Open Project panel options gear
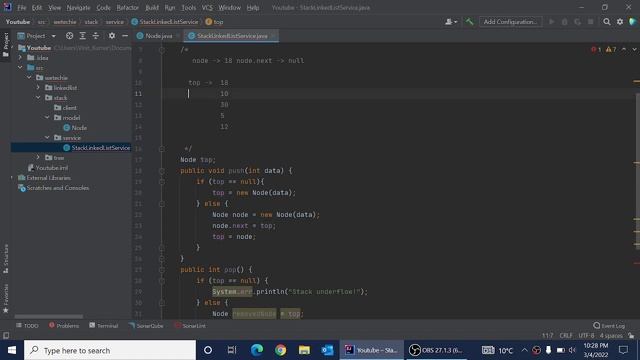640x360 pixels. coord(111,36)
